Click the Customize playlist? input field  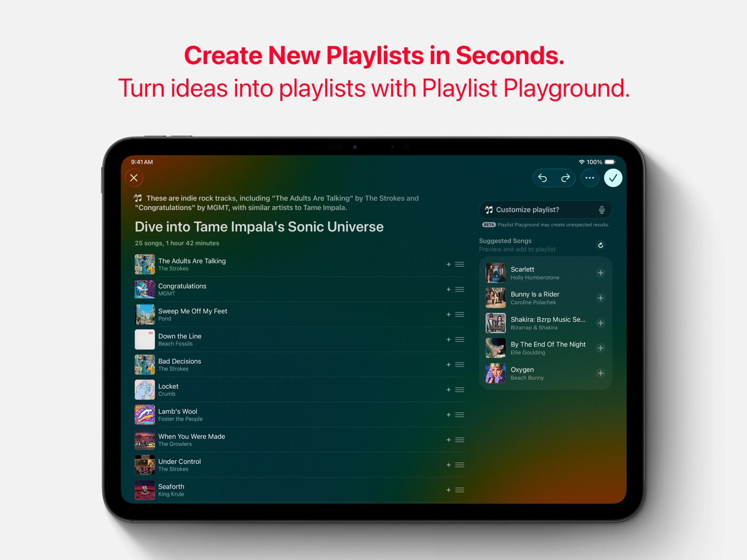545,210
